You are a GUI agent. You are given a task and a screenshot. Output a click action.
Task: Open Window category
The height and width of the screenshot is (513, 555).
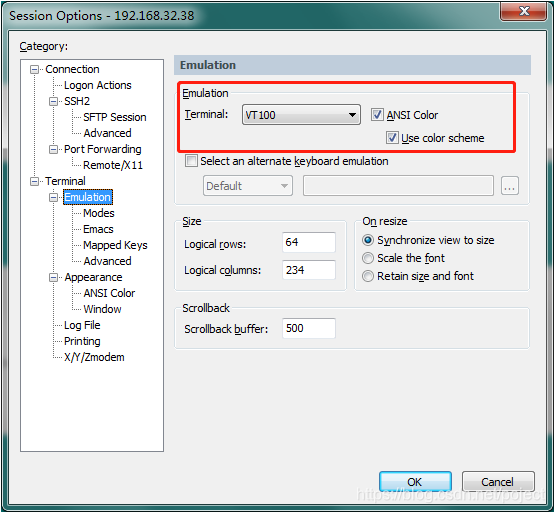click(102, 309)
